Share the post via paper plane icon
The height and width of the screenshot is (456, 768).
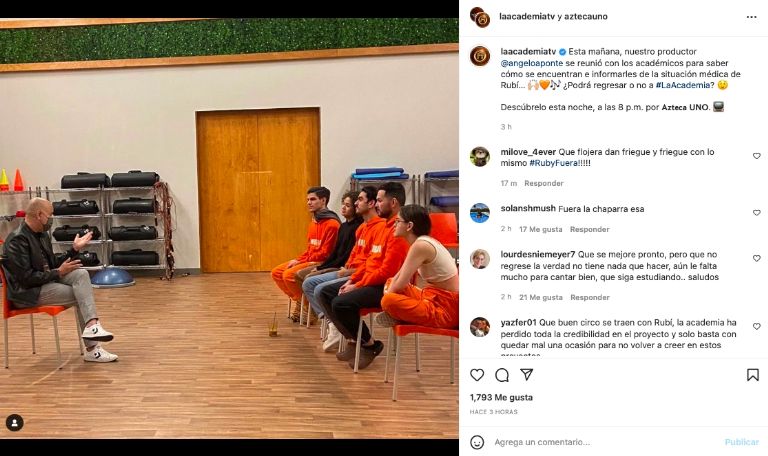527,375
